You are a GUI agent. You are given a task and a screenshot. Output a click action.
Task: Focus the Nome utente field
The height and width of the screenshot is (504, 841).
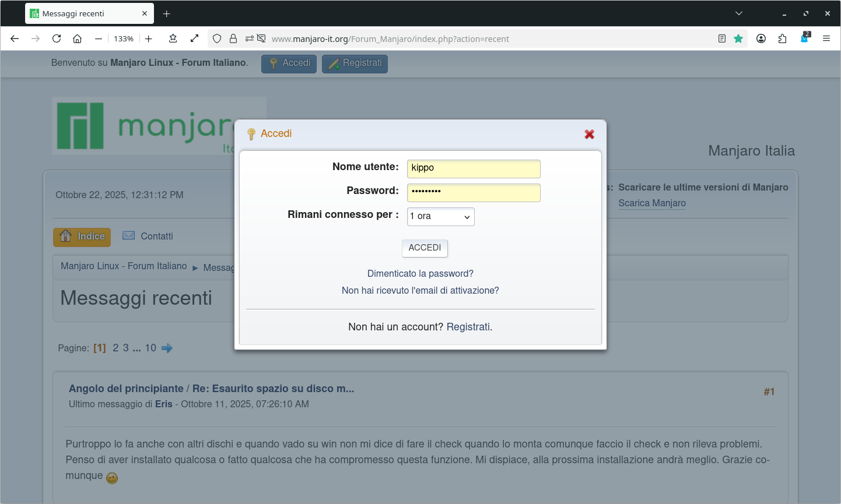pos(473,168)
